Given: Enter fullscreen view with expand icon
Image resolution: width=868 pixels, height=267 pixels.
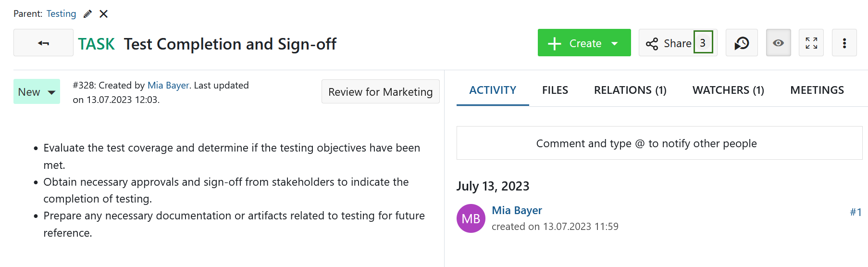Looking at the screenshot, I should 811,43.
